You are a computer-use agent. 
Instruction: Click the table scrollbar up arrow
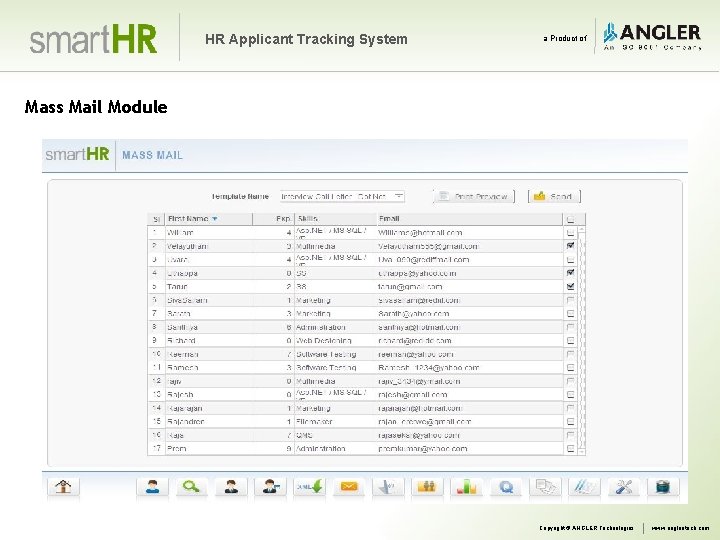click(x=582, y=229)
